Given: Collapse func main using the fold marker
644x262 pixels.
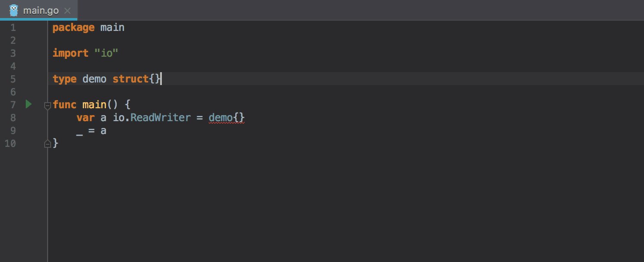Looking at the screenshot, I should coord(48,105).
